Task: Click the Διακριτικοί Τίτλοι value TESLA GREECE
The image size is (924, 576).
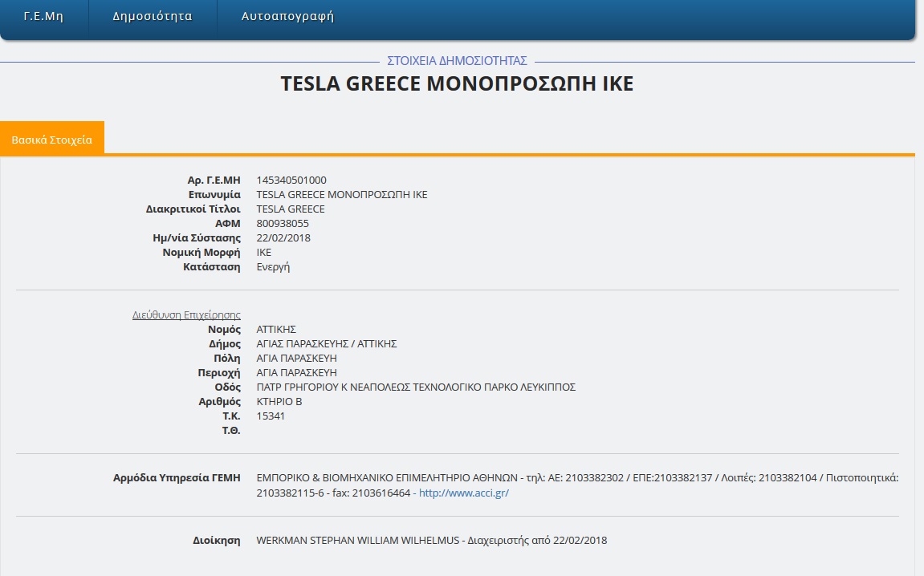Action: point(291,209)
